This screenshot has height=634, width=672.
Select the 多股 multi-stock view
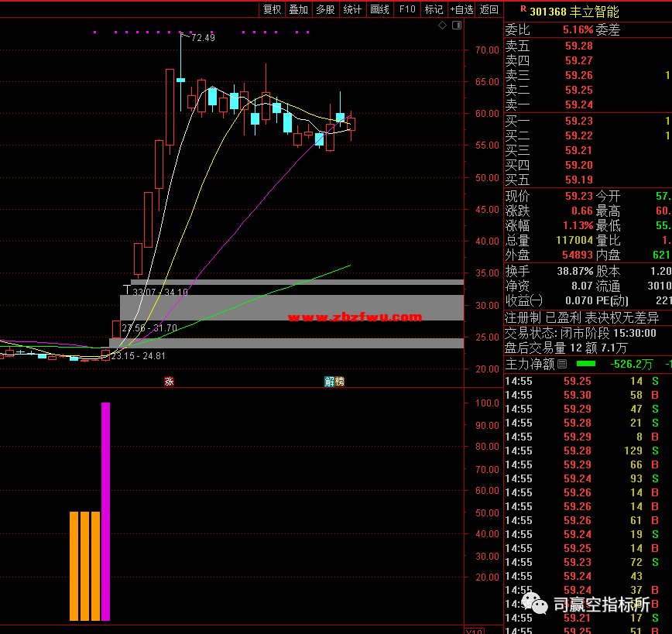[325, 9]
